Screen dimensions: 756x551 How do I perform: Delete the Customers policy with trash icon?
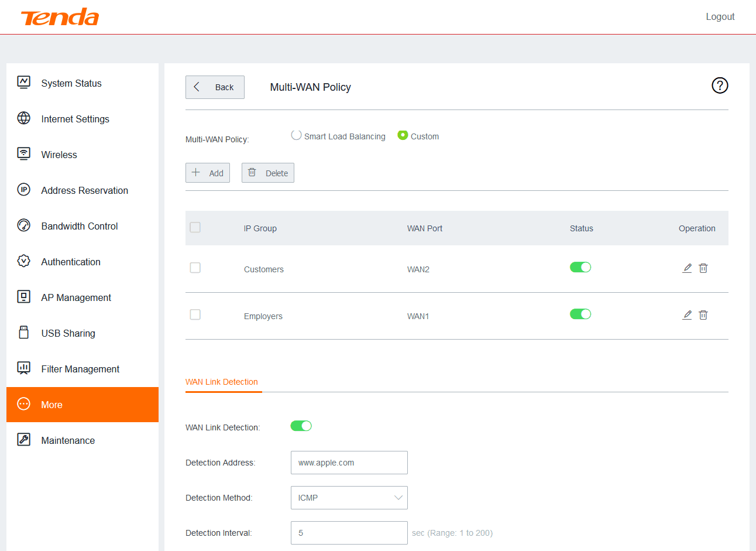(x=703, y=268)
